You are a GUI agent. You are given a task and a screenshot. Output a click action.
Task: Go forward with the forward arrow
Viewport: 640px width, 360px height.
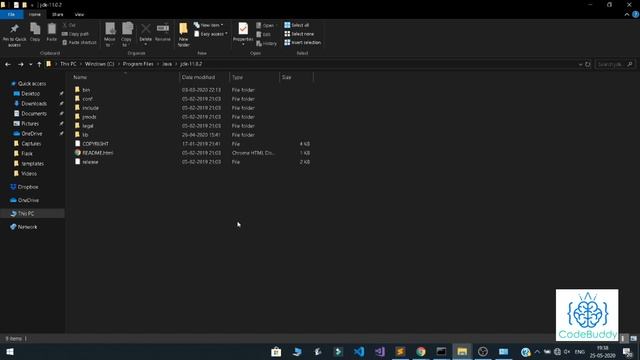[x=20, y=64]
